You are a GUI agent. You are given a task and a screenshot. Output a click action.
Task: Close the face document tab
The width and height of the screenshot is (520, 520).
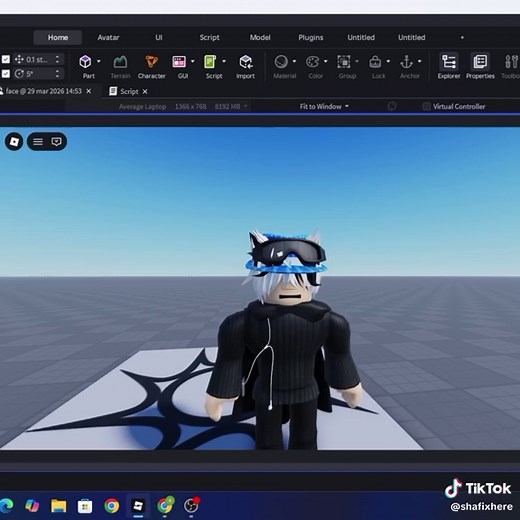(89, 91)
